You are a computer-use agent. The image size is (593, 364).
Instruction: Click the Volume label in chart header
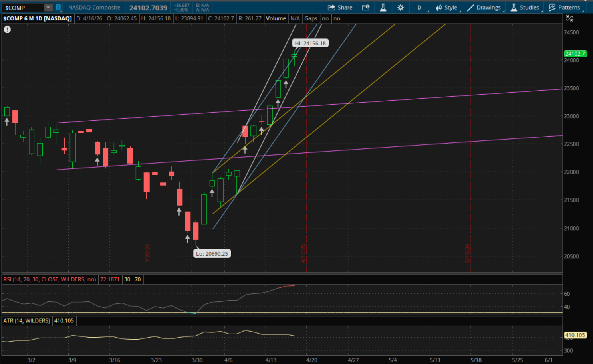click(276, 18)
